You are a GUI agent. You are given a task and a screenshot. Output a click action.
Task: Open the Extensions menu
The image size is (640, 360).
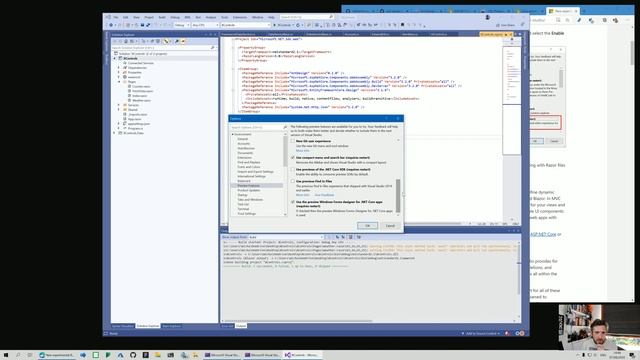[x=240, y=18]
